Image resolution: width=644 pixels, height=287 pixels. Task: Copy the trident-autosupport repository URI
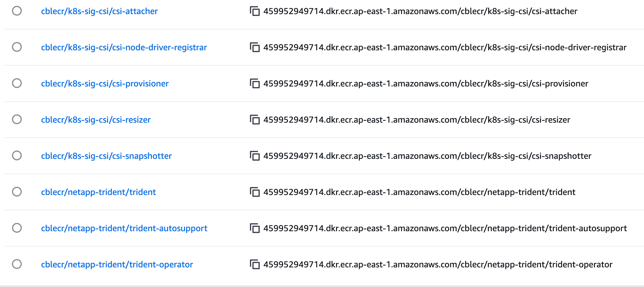point(255,228)
